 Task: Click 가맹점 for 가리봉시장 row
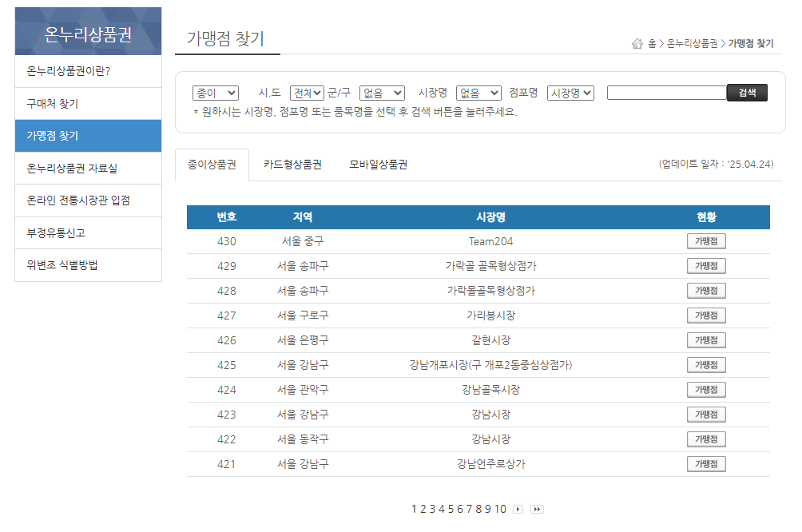pos(706,315)
